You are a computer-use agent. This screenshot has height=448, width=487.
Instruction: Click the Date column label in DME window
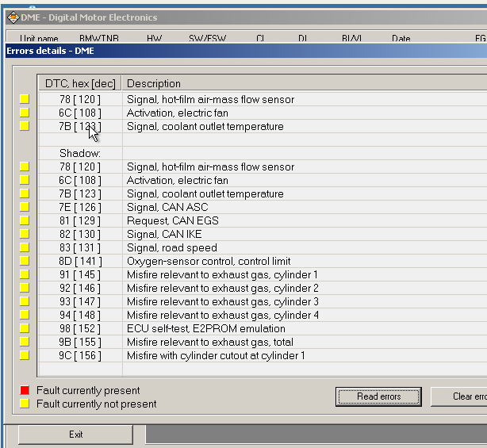401,39
